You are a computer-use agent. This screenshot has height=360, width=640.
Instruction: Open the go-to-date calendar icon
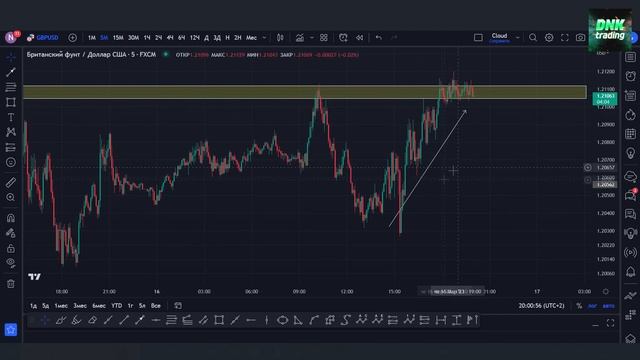[178, 306]
